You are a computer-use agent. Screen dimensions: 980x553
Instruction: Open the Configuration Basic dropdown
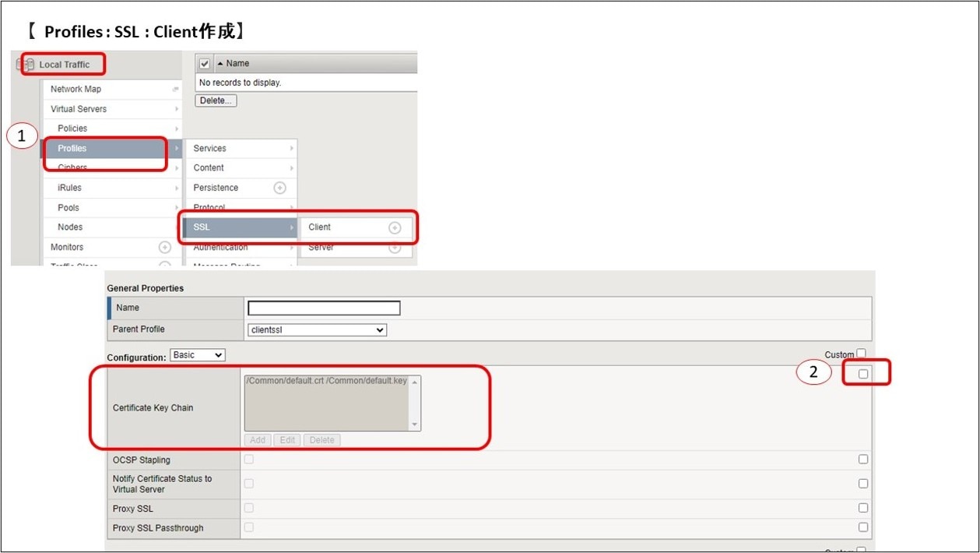pyautogui.click(x=198, y=355)
